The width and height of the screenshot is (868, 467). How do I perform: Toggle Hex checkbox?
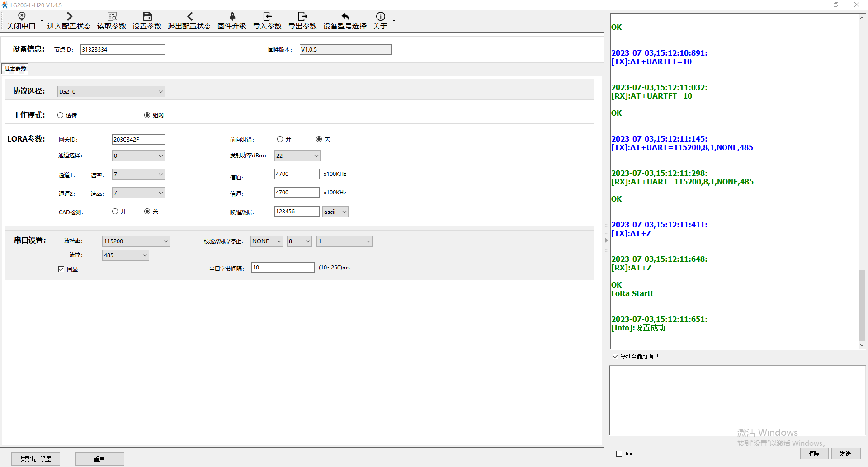(x=619, y=454)
